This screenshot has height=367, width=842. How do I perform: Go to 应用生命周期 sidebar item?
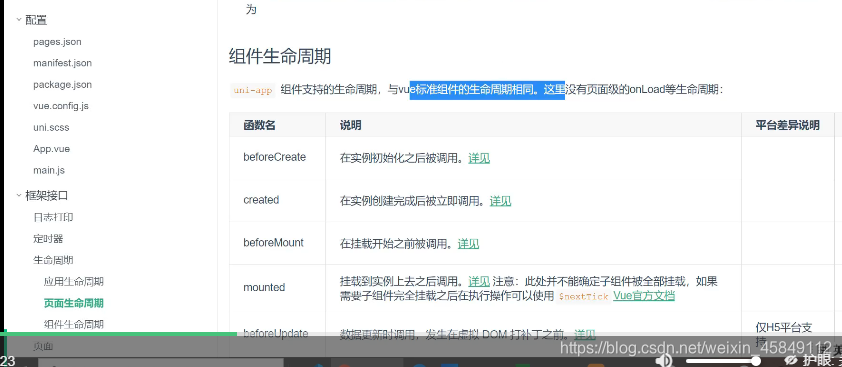pos(74,282)
